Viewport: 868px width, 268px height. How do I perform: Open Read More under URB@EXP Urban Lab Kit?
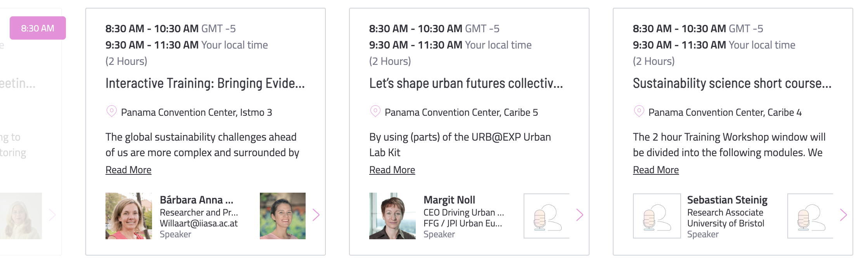point(392,170)
